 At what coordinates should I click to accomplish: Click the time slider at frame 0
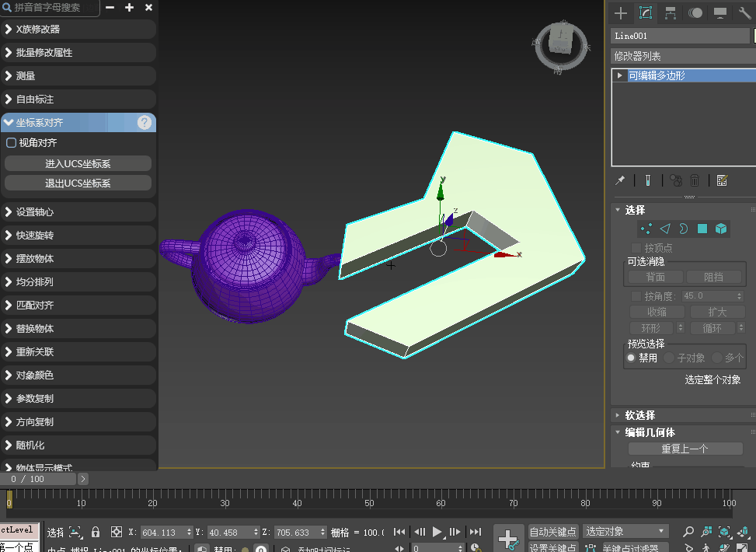click(x=9, y=498)
